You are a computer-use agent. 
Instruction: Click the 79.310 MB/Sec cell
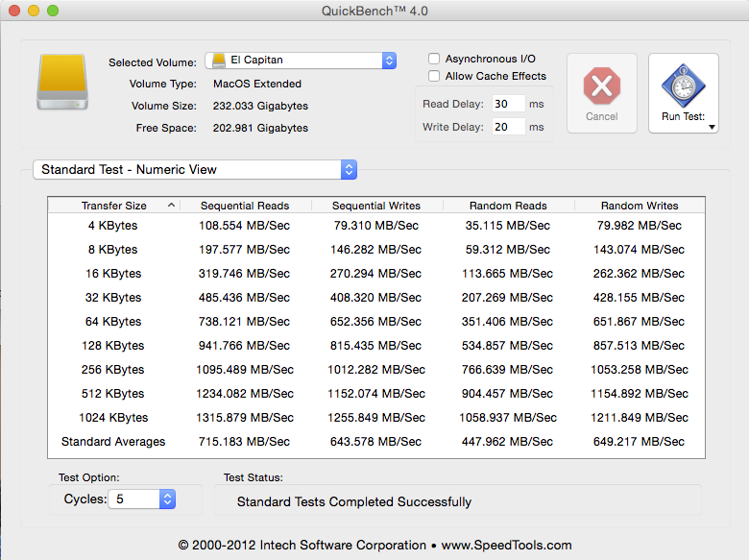(376, 226)
